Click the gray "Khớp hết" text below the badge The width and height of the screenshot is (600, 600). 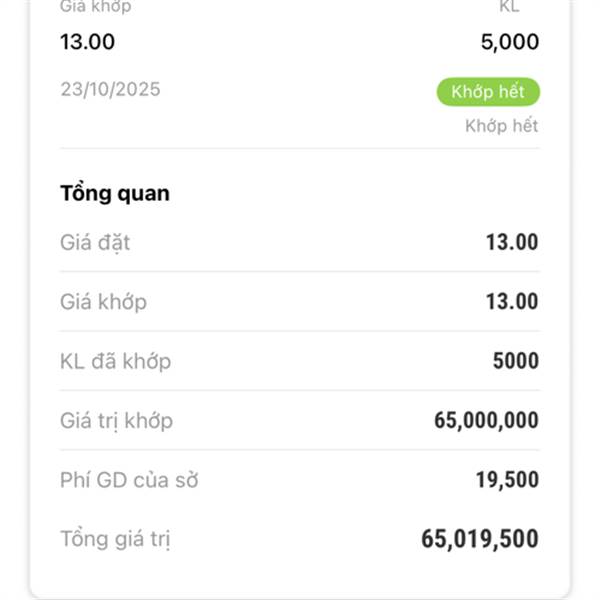(502, 126)
